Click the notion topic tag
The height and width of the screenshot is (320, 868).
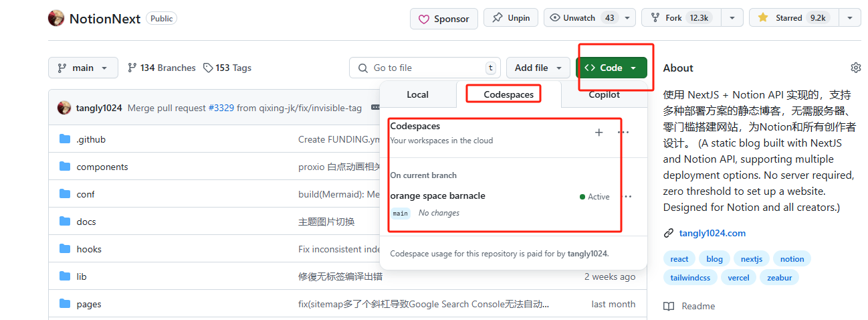click(792, 259)
